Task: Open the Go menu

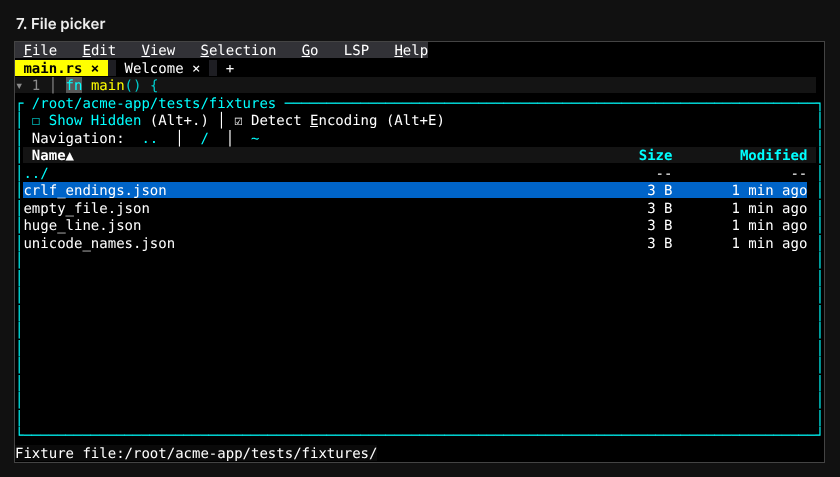Action: click(x=310, y=50)
